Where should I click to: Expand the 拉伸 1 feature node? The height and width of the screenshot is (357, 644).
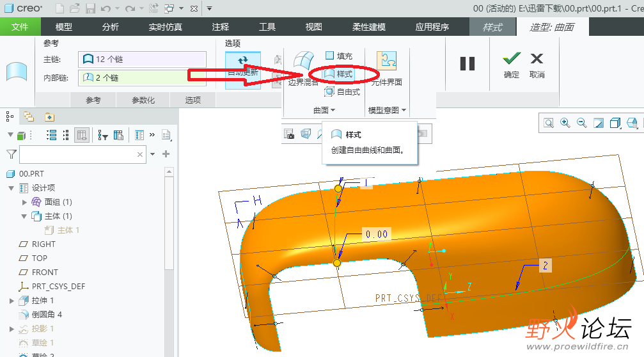[x=12, y=301]
